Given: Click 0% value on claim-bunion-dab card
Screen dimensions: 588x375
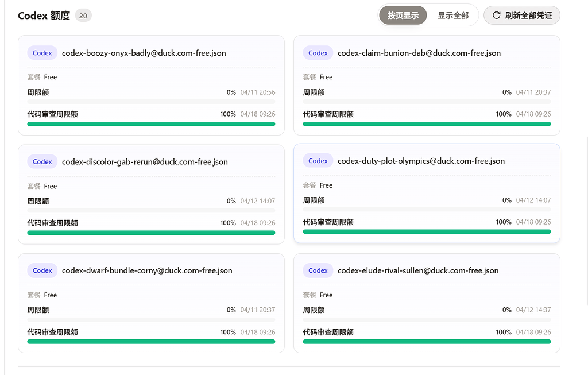Looking at the screenshot, I should tap(507, 92).
